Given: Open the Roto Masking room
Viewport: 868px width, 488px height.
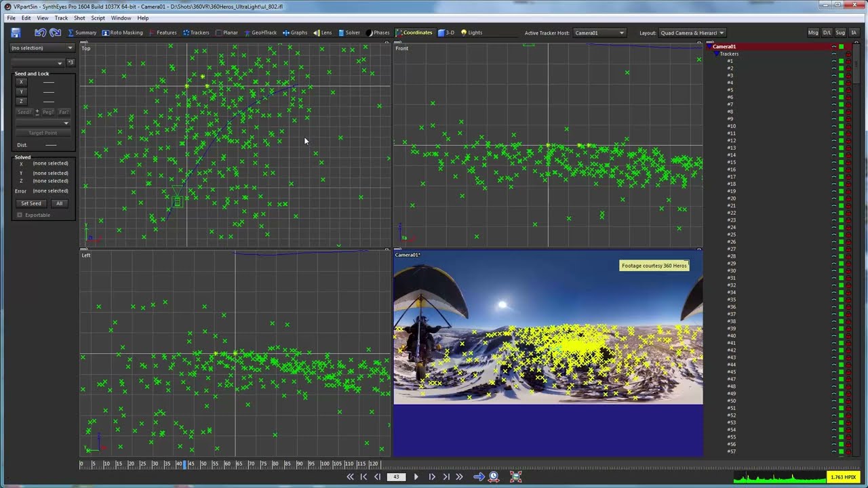Looking at the screenshot, I should click(123, 33).
